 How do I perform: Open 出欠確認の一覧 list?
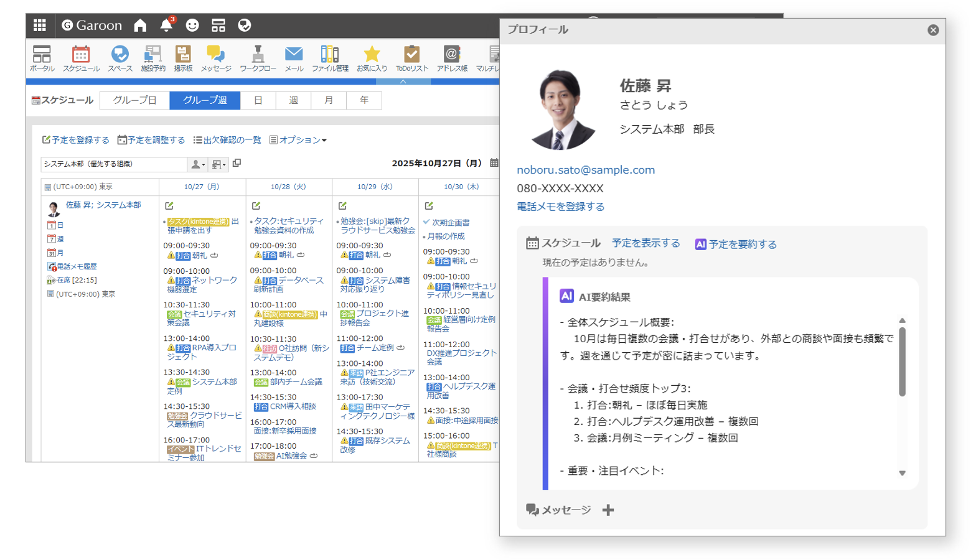point(227,140)
